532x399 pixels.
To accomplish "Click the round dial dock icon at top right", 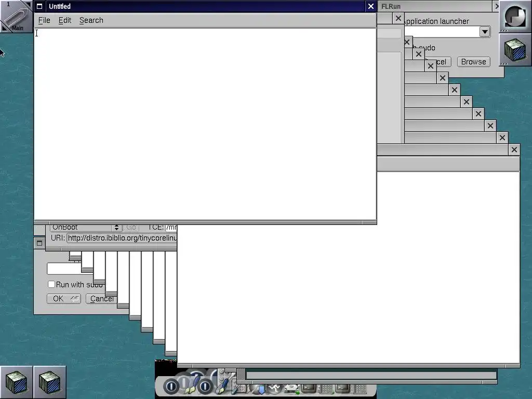I will pyautogui.click(x=515, y=16).
